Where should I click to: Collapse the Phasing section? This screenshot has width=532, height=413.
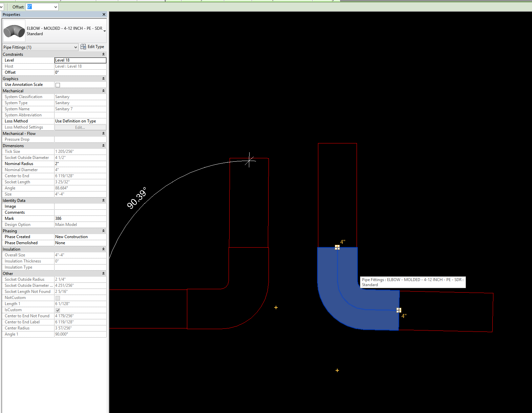coord(104,231)
